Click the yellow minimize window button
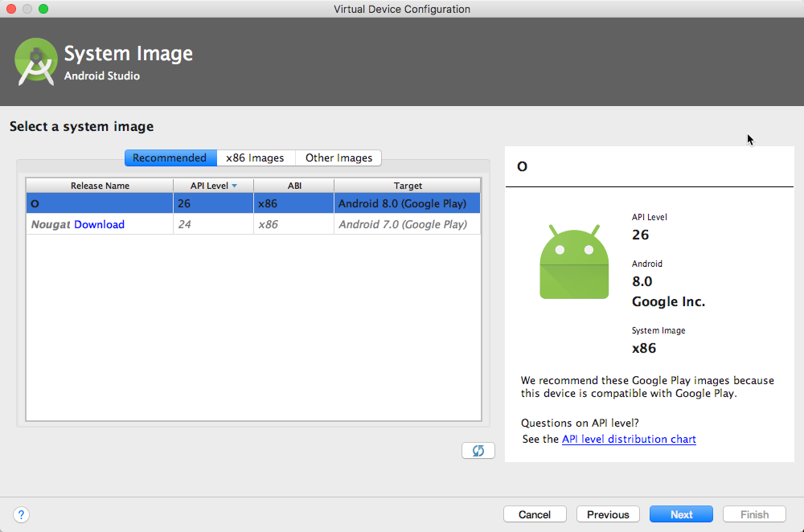Screen dimensions: 804x532 (x=27, y=9)
